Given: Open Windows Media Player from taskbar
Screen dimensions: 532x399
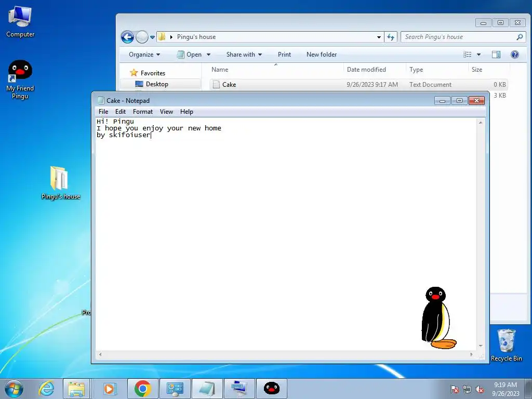Looking at the screenshot, I should click(x=110, y=389).
